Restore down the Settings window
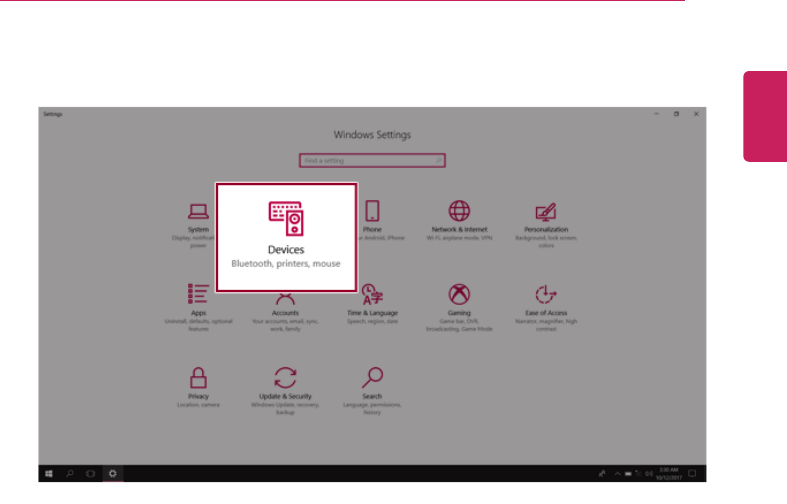Image resolution: width=787 pixels, height=504 pixels. (x=676, y=114)
